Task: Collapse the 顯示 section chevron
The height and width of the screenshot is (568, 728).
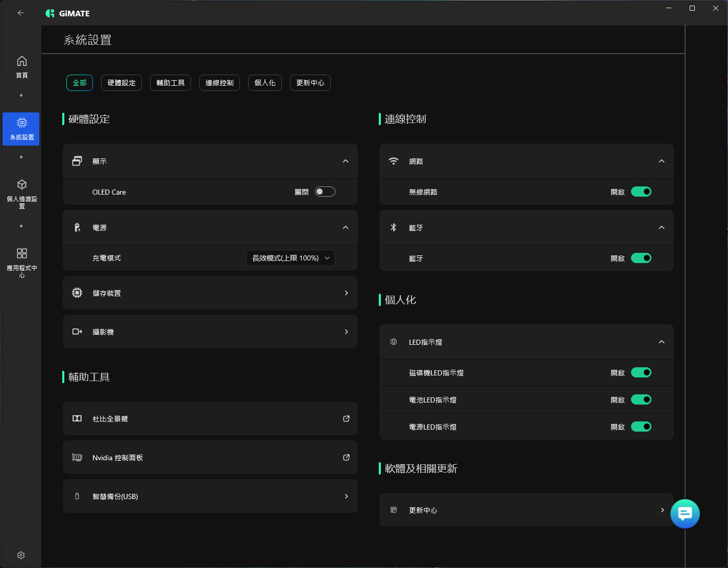Action: point(346,161)
